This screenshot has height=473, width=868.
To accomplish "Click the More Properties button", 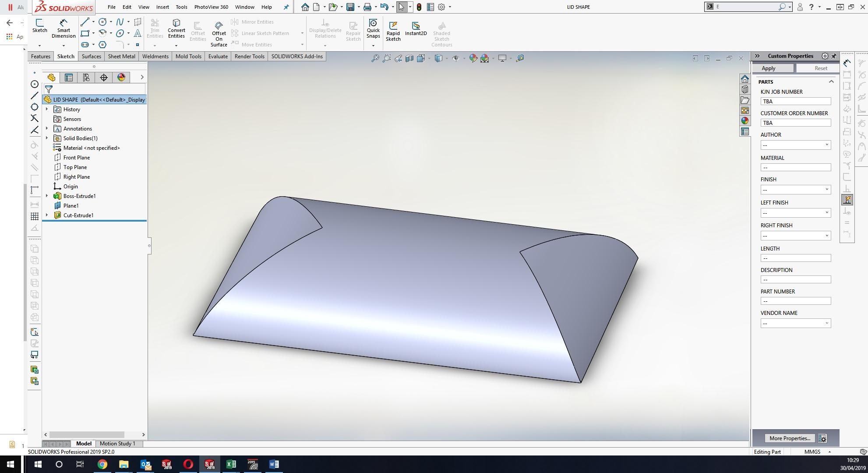I will point(789,438).
